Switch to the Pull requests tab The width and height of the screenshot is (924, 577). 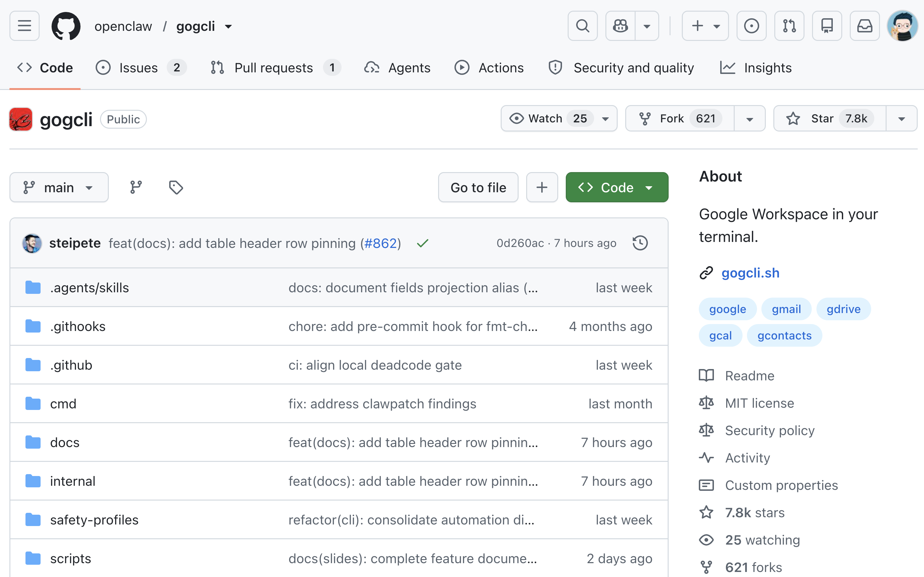pyautogui.click(x=276, y=68)
